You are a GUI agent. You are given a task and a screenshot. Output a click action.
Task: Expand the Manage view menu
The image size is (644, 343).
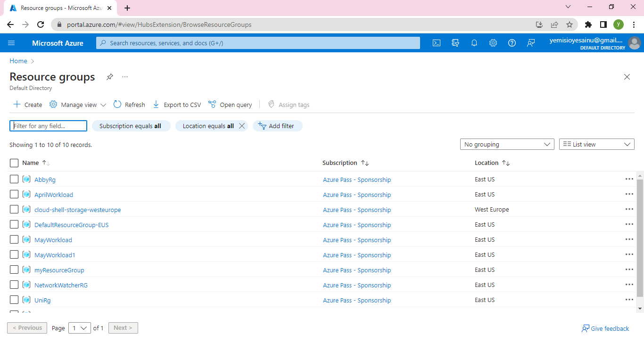tap(78, 105)
